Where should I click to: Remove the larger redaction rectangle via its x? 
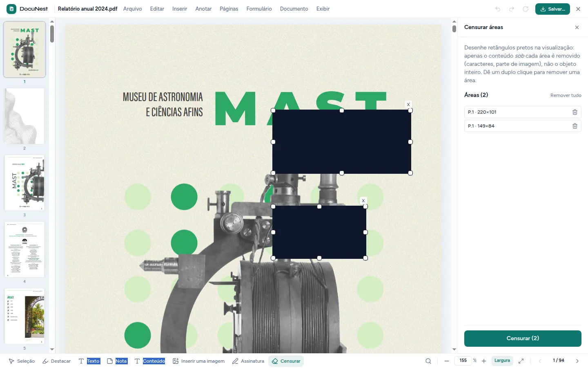(408, 105)
